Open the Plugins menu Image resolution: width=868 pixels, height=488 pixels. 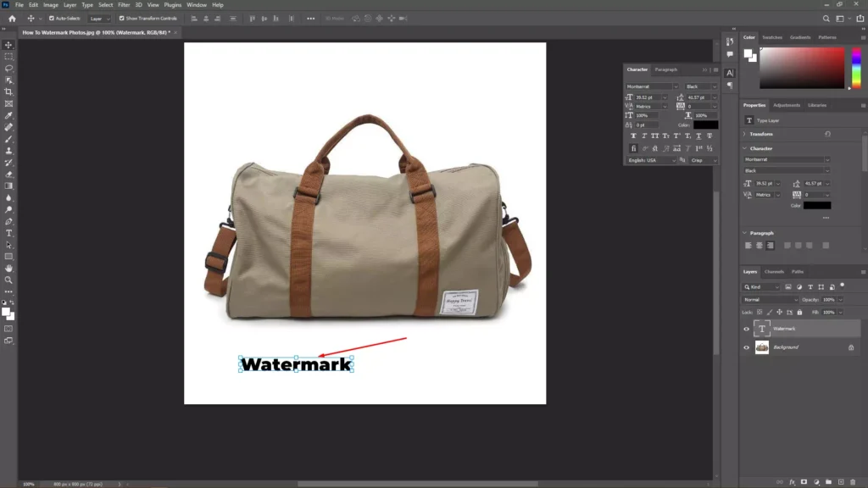(173, 5)
